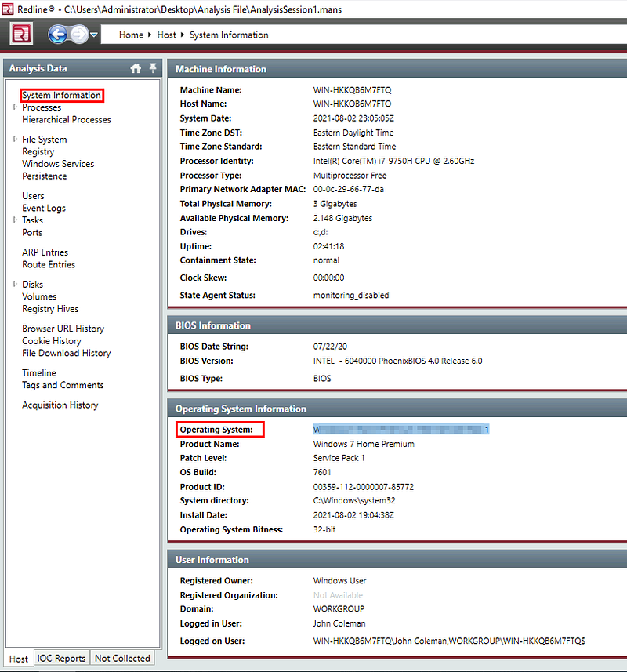Open Volumes in the sidebar
Viewport: 627px width, 672px height.
pos(39,296)
